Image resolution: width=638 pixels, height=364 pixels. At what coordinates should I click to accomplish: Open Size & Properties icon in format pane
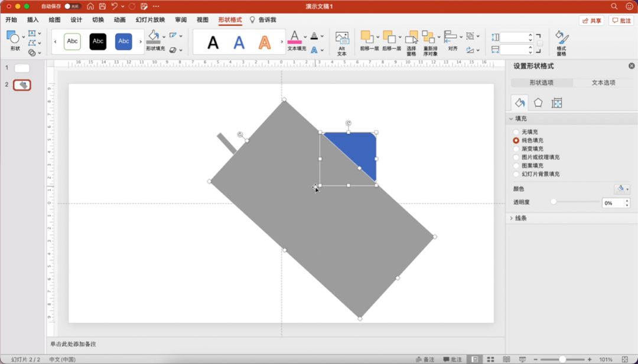pos(556,103)
